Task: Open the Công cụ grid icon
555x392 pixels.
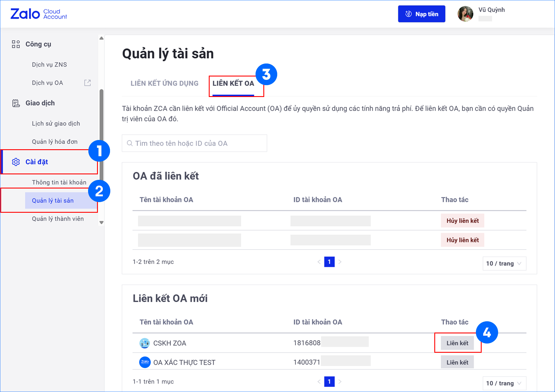Action: point(16,44)
